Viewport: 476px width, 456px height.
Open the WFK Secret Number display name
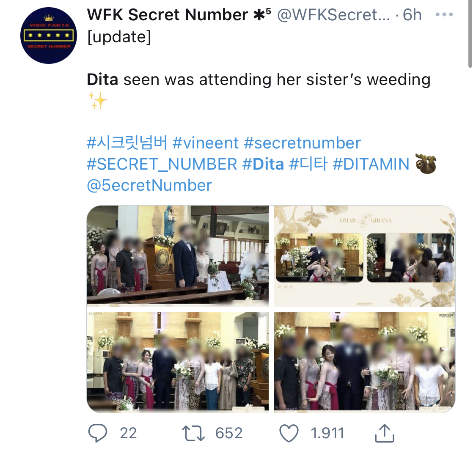point(179,14)
